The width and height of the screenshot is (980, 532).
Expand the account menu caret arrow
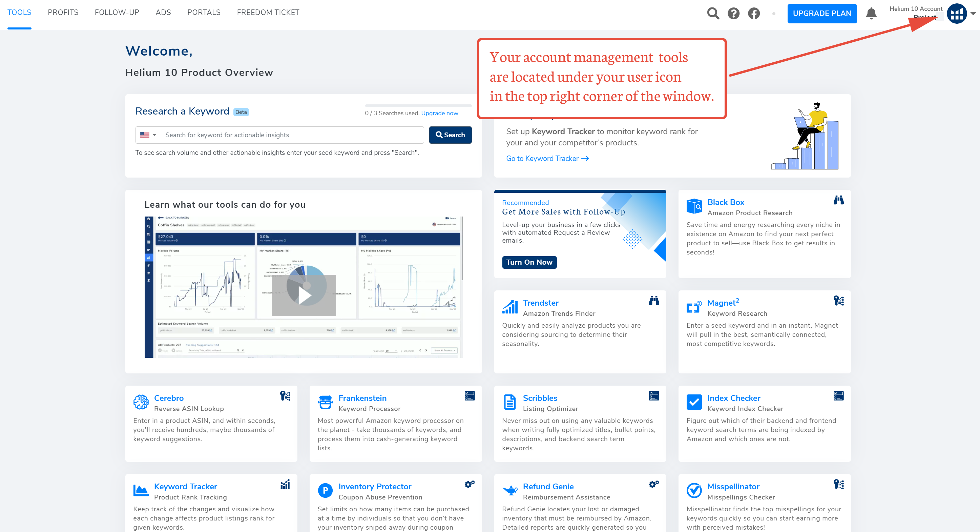coord(973,13)
